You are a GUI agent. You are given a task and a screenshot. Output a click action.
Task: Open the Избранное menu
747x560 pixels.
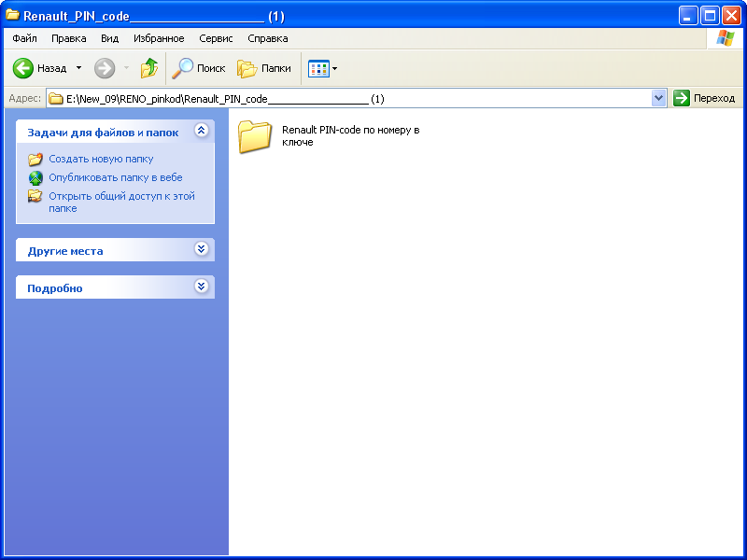[159, 38]
